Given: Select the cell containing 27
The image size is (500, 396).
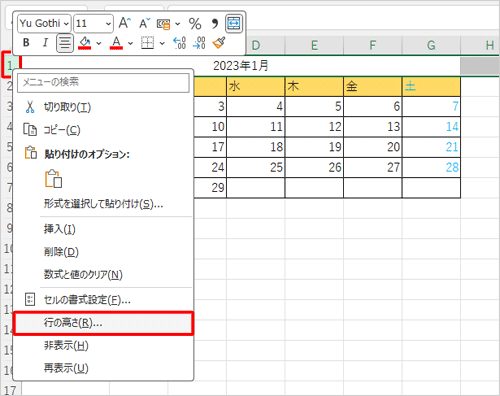Looking at the screenshot, I should click(x=373, y=168).
